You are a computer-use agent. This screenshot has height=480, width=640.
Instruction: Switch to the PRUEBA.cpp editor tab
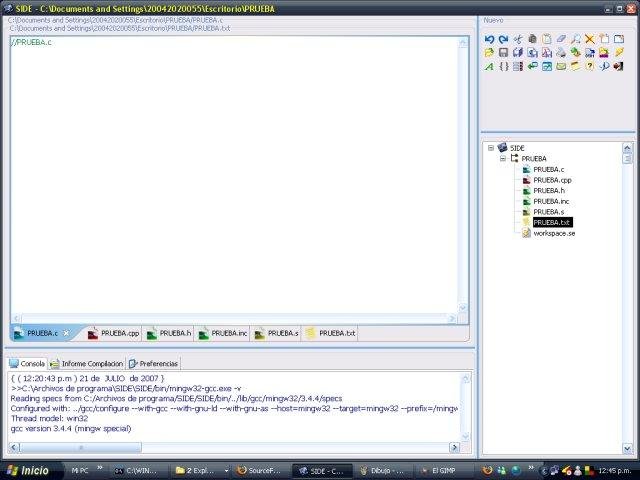pos(113,333)
